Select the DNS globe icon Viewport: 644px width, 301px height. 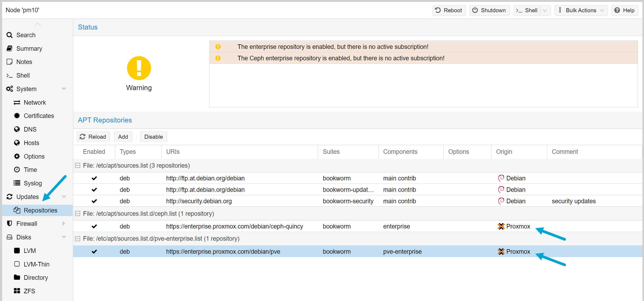17,129
